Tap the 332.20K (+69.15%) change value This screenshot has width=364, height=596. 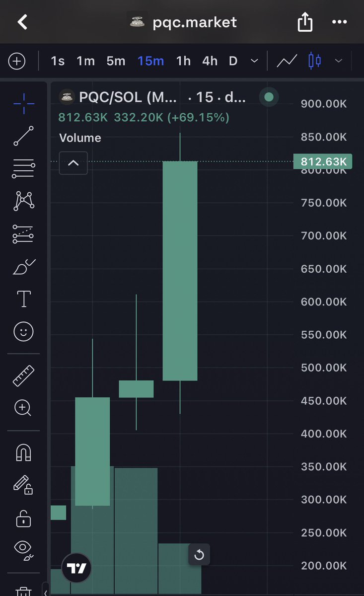pyautogui.click(x=172, y=118)
